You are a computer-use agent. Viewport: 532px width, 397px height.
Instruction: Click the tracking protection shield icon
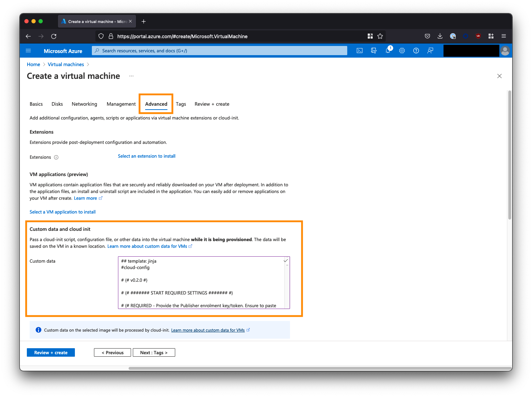(101, 36)
